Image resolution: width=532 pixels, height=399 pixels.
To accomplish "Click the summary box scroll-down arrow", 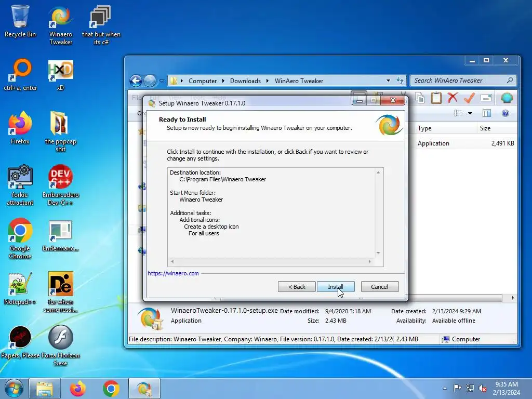I will pyautogui.click(x=378, y=253).
